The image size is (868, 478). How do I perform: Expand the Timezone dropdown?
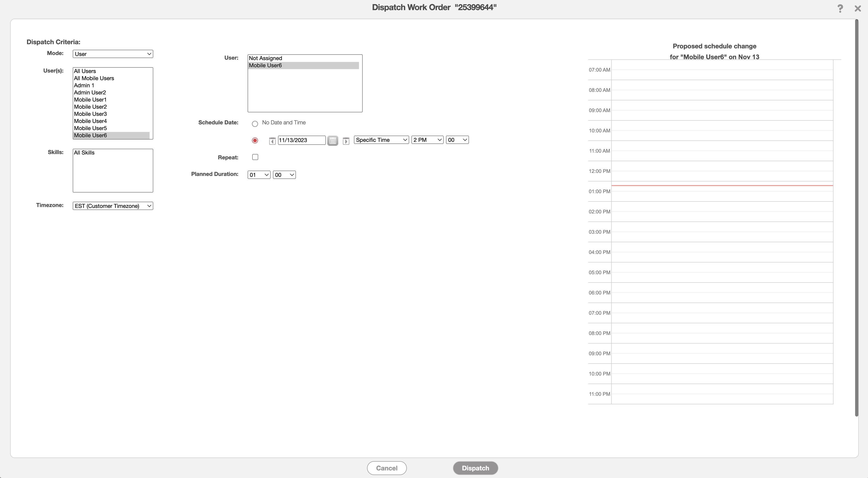pos(113,206)
